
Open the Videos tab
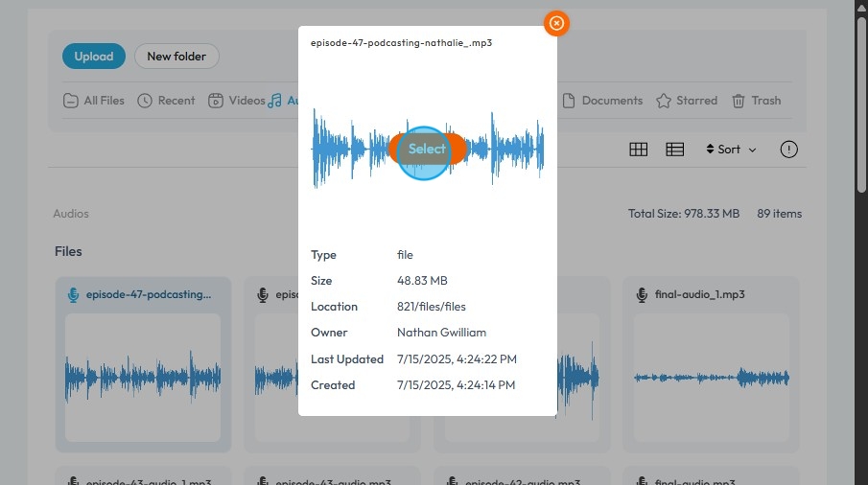point(237,101)
